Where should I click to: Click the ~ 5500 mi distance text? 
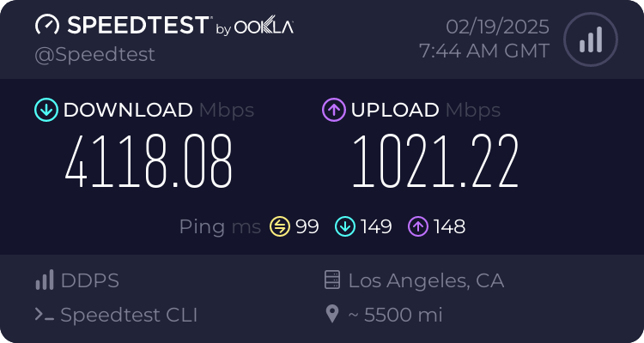pos(395,315)
